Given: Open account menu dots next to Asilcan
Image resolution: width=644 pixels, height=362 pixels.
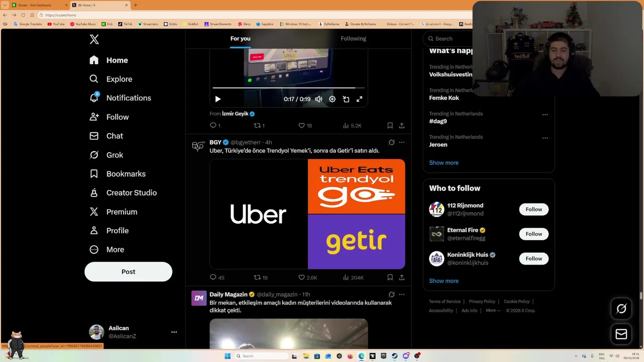Looking at the screenshot, I should click(174, 332).
